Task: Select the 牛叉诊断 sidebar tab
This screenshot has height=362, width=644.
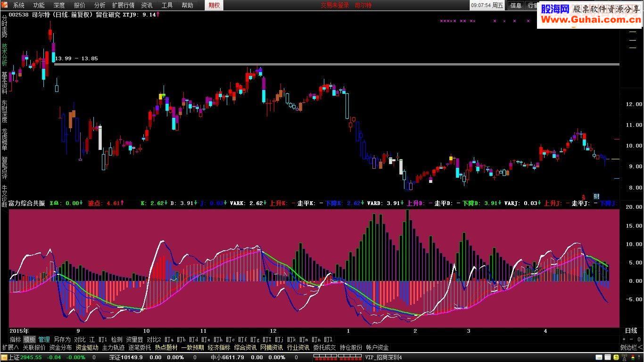Action: pyautogui.click(x=4, y=196)
